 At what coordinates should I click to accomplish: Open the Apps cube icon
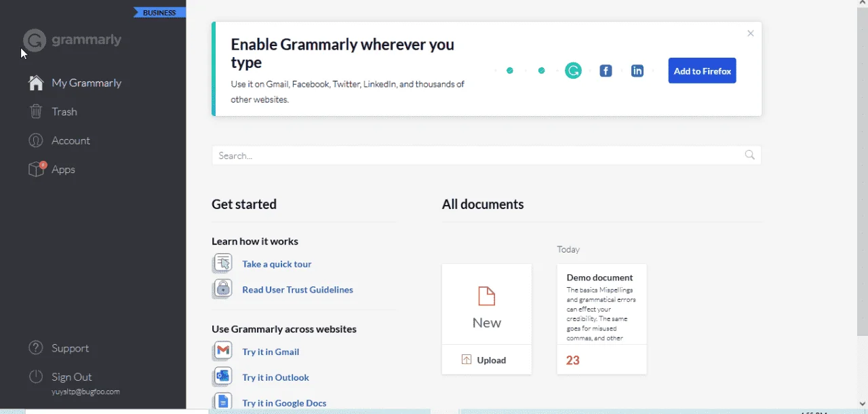click(37, 169)
